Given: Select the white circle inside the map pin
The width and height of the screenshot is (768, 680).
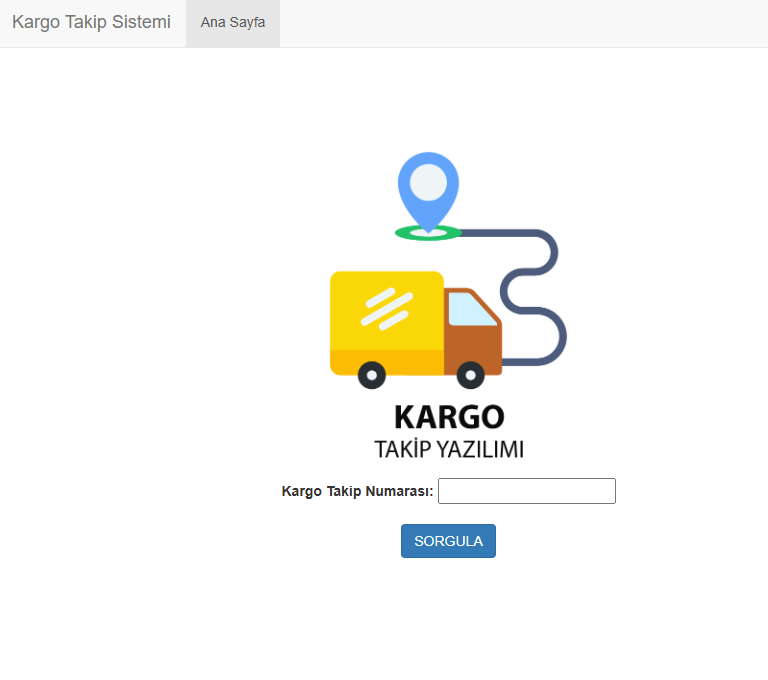Looking at the screenshot, I should point(428,181).
